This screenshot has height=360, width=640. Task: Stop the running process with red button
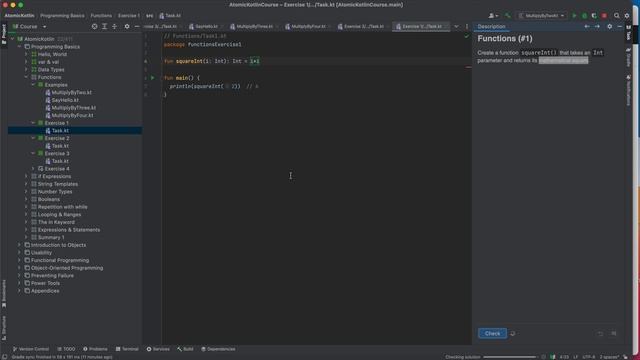point(604,16)
